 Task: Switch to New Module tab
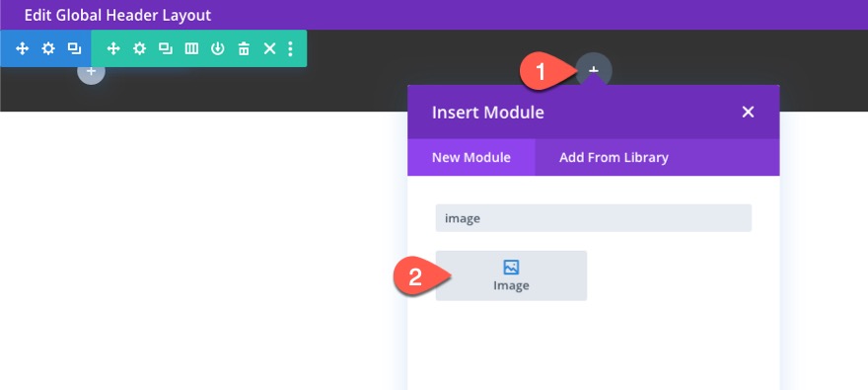pyautogui.click(x=471, y=157)
